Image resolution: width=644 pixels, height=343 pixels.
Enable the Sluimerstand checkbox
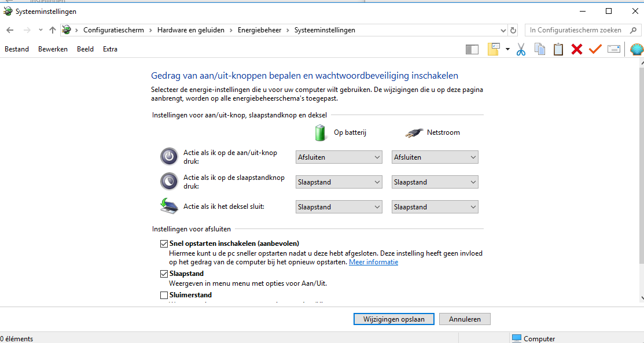click(x=164, y=295)
